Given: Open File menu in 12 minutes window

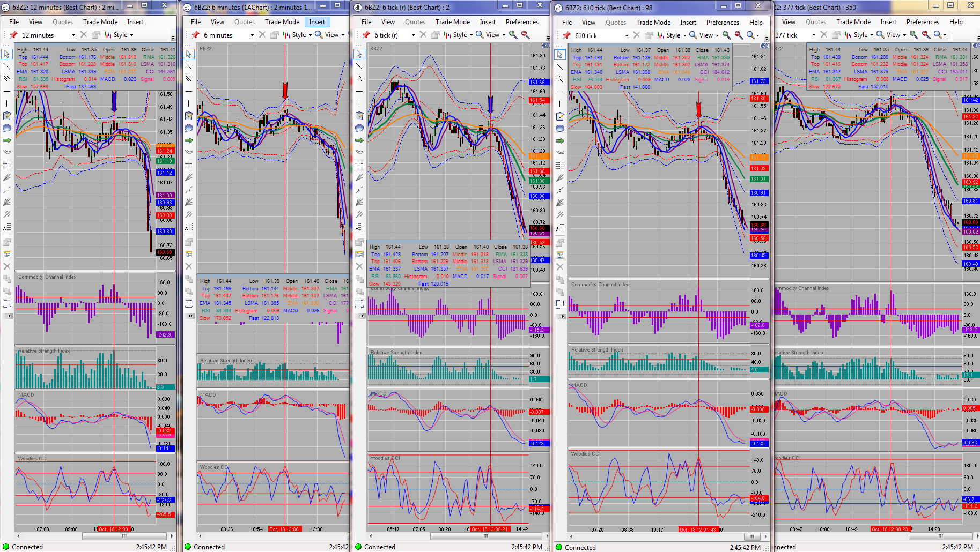Looking at the screenshot, I should pos(14,22).
